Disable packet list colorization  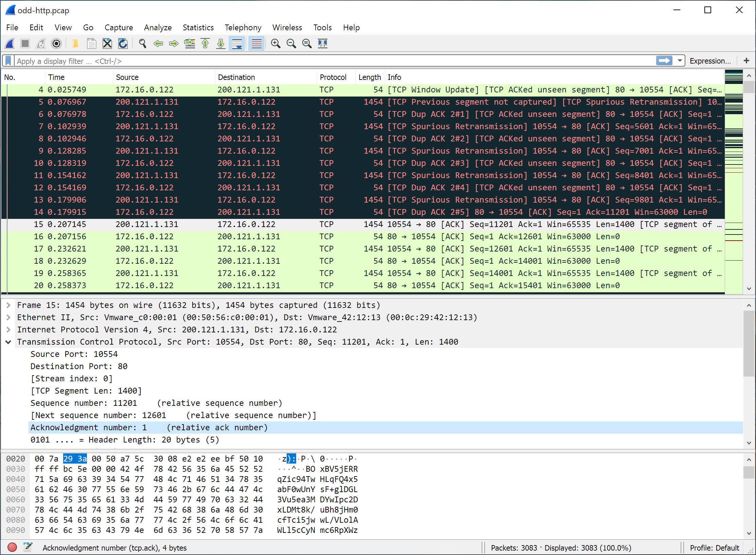pyautogui.click(x=256, y=44)
